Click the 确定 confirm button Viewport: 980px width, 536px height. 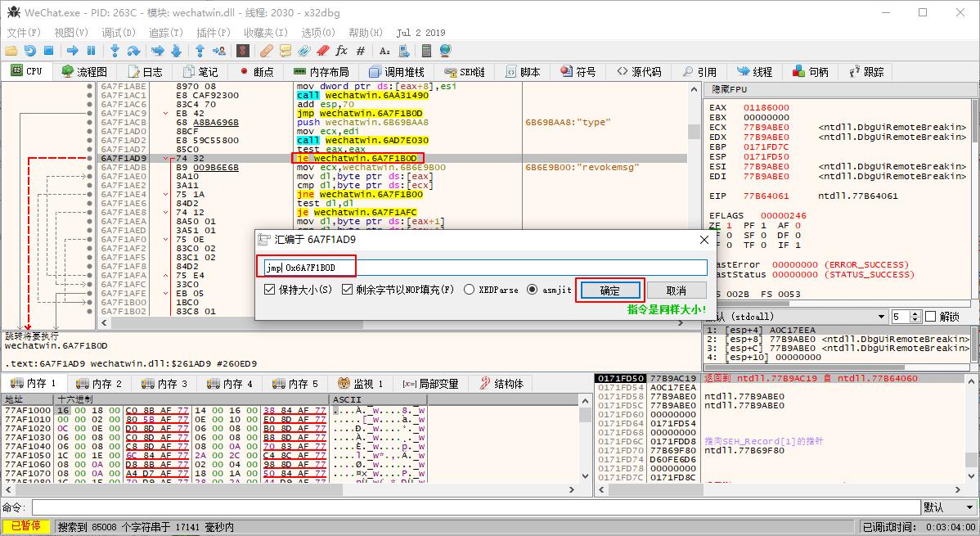pyautogui.click(x=609, y=291)
